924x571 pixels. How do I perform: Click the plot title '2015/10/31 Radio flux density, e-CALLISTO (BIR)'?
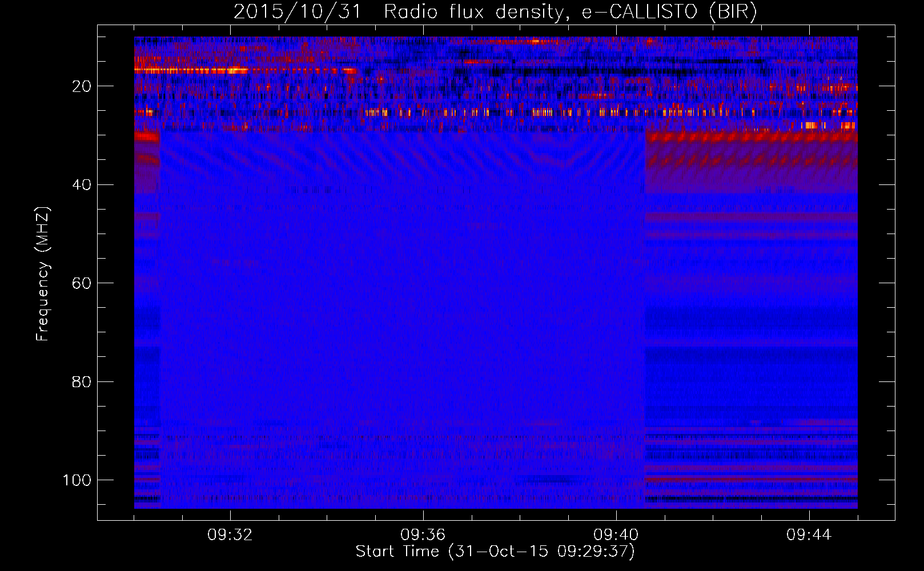click(495, 11)
